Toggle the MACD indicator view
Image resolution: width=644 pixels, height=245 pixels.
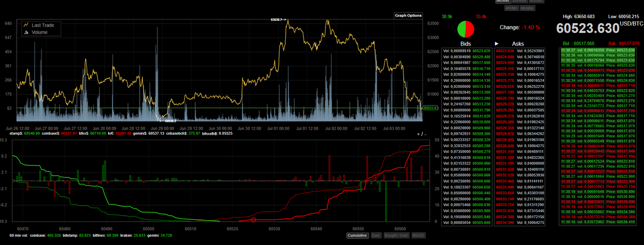click(419, 235)
